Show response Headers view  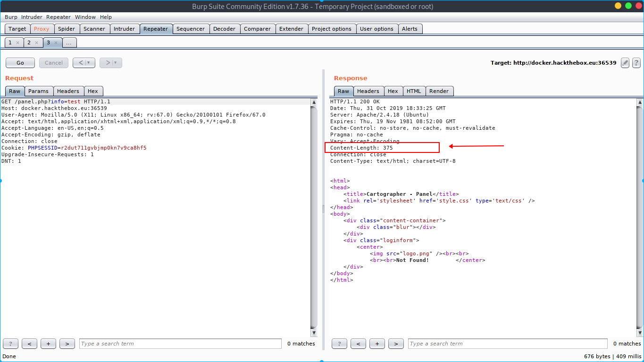click(x=368, y=91)
